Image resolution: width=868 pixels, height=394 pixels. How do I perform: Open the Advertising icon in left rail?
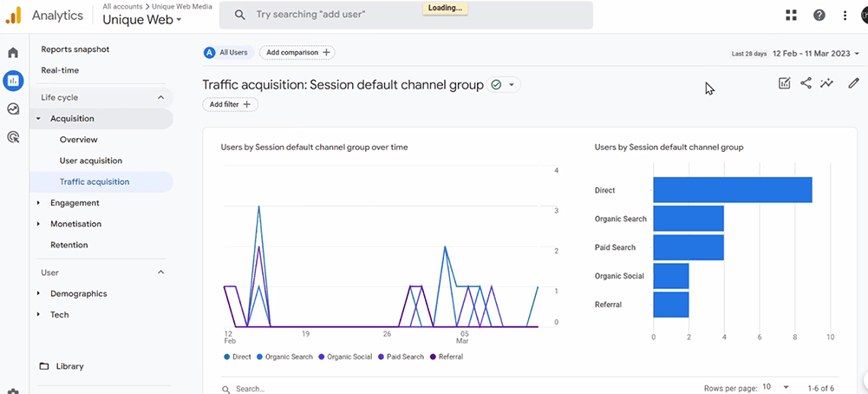13,137
